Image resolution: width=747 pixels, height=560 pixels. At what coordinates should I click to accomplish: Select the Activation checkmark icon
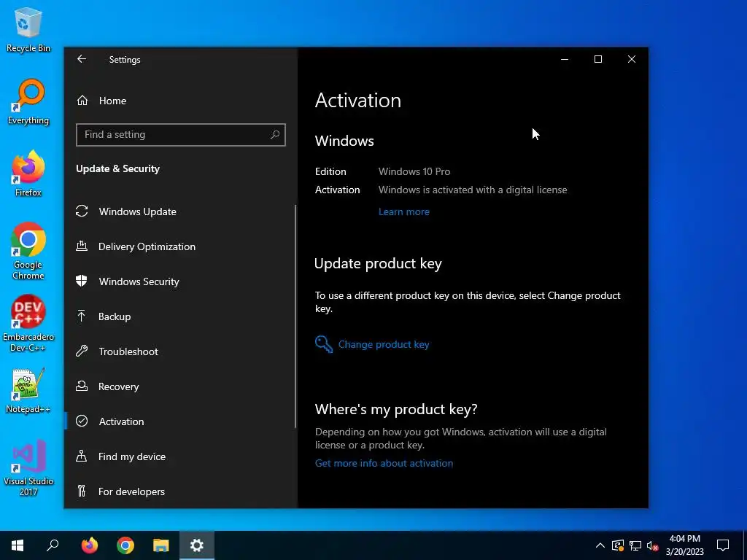coord(82,421)
